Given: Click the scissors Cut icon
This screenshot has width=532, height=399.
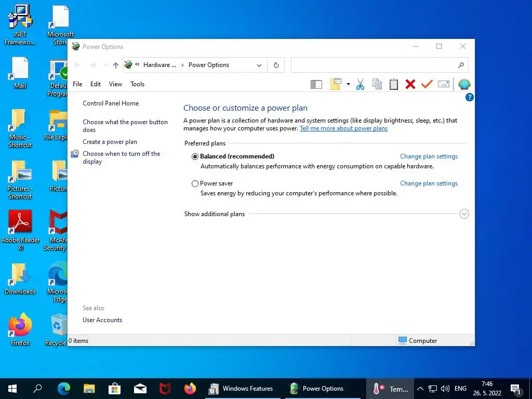Looking at the screenshot, I should 360,84.
